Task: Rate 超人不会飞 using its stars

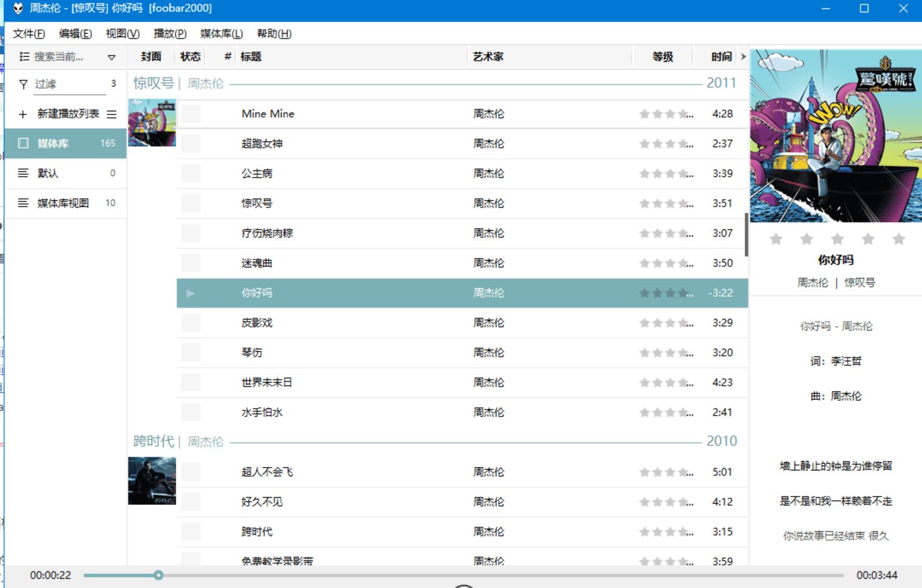Action: pyautogui.click(x=666, y=472)
